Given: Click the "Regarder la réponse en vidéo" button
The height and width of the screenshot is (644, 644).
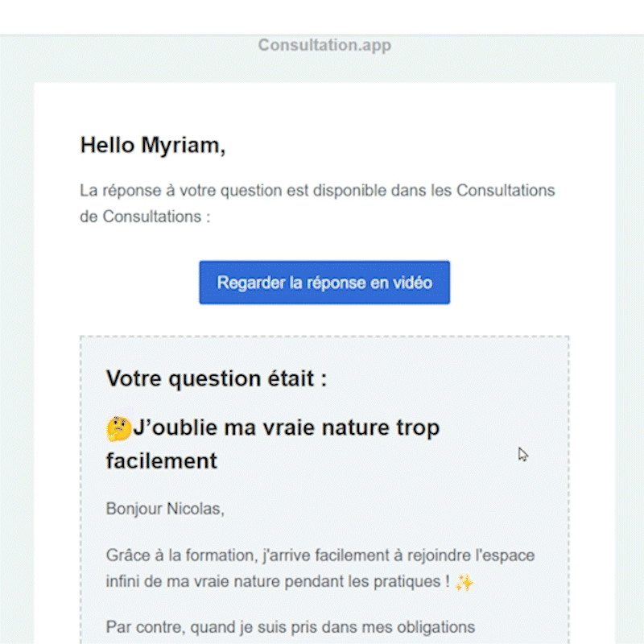Looking at the screenshot, I should [x=324, y=283].
